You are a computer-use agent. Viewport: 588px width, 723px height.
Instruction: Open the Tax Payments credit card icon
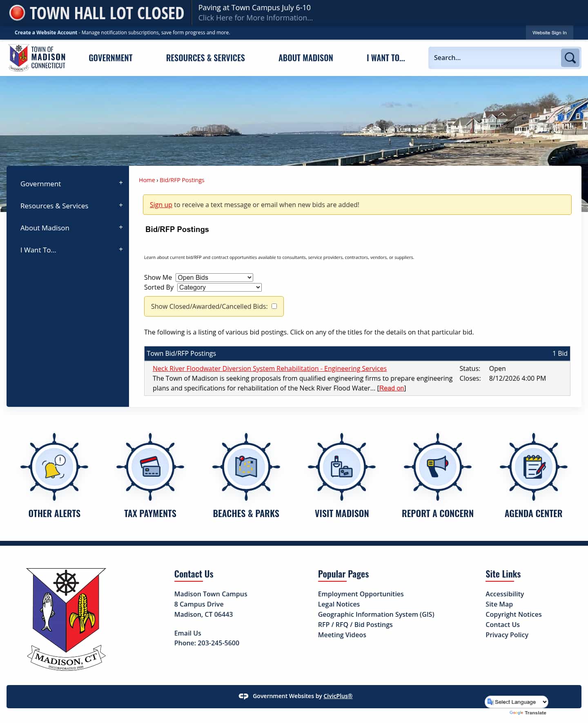pyautogui.click(x=150, y=466)
